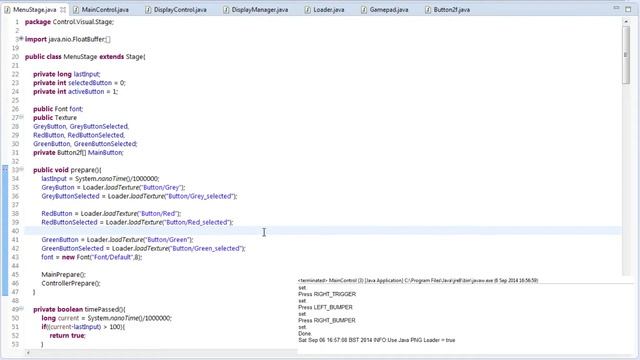Click the MainControl.java tab file icon

[76, 9]
